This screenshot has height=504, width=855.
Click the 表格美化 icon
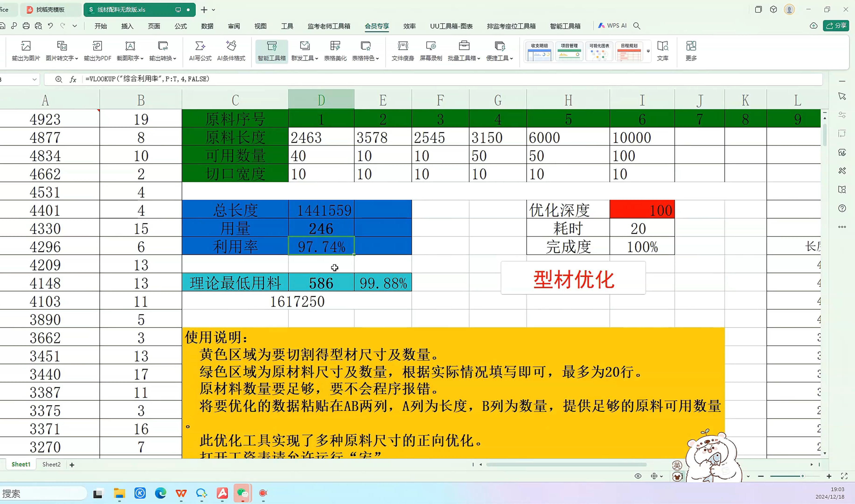(335, 51)
